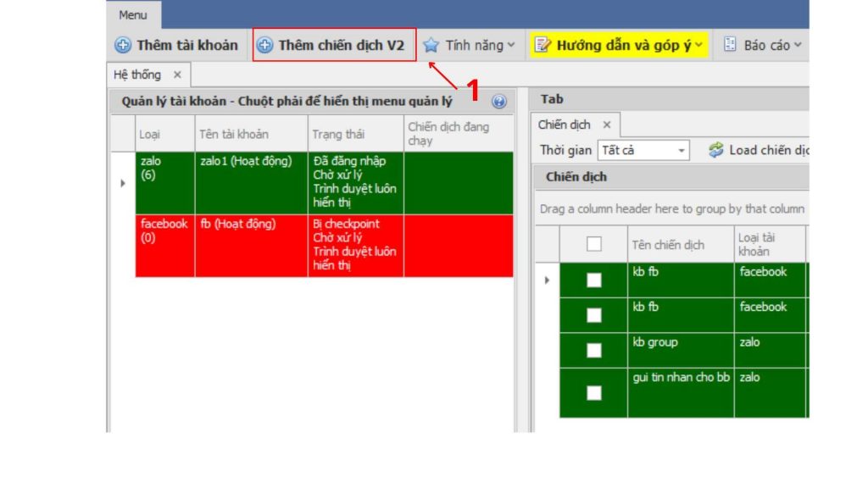This screenshot has height=488, width=868.
Task: Switch to the Hệ thống tab
Action: 135,75
